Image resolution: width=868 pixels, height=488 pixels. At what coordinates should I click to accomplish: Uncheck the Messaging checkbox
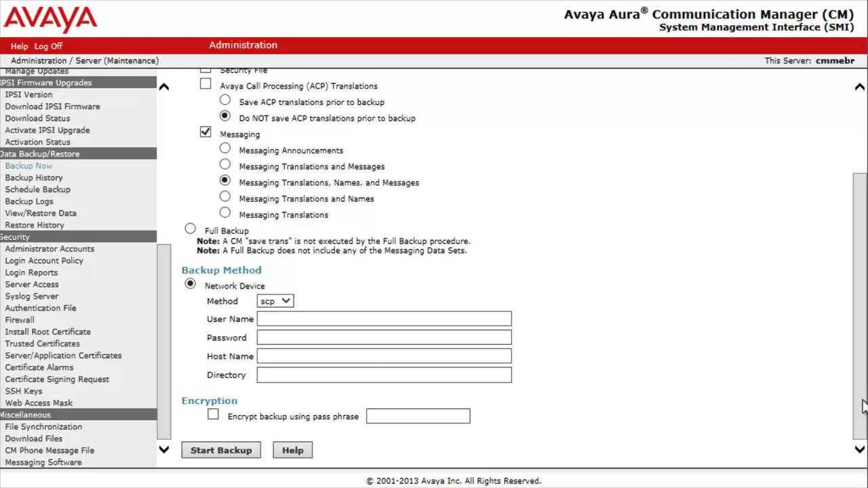[x=205, y=132]
